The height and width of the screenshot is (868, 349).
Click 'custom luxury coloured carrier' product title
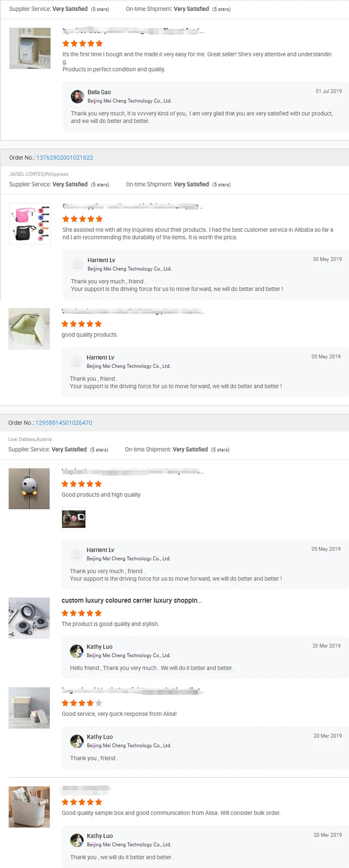pyautogui.click(x=132, y=601)
